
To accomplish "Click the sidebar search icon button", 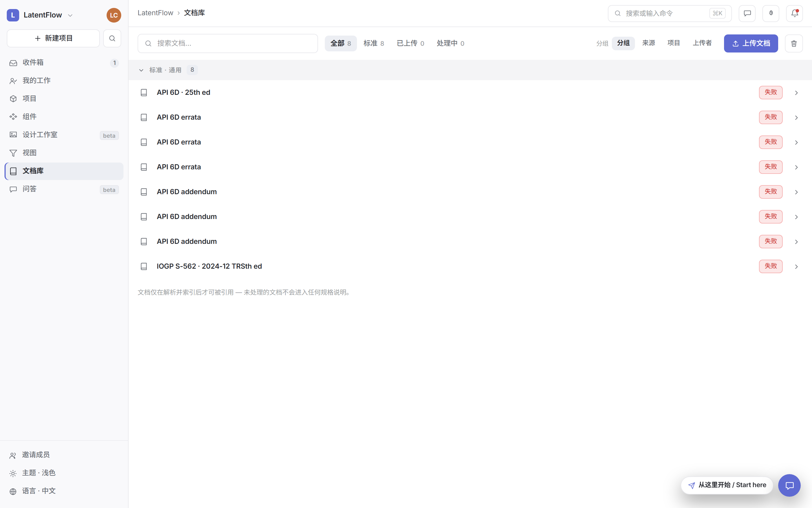I will click(x=112, y=38).
